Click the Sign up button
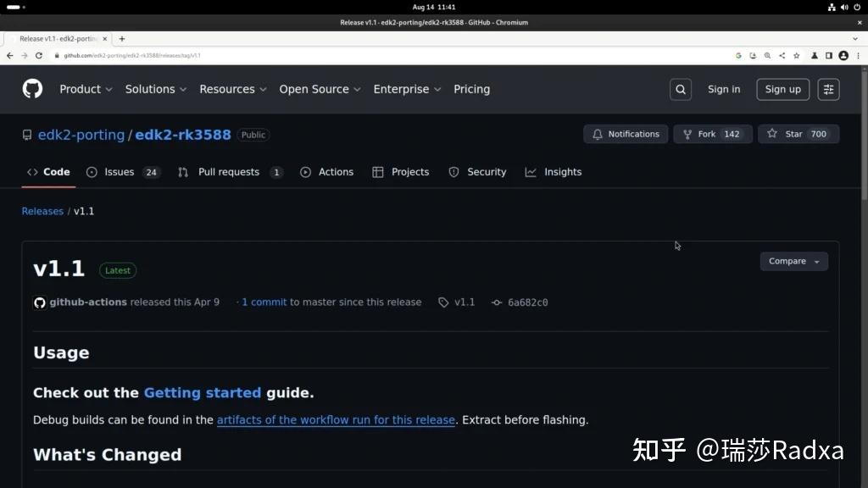Viewport: 868px width, 488px height. tap(782, 89)
